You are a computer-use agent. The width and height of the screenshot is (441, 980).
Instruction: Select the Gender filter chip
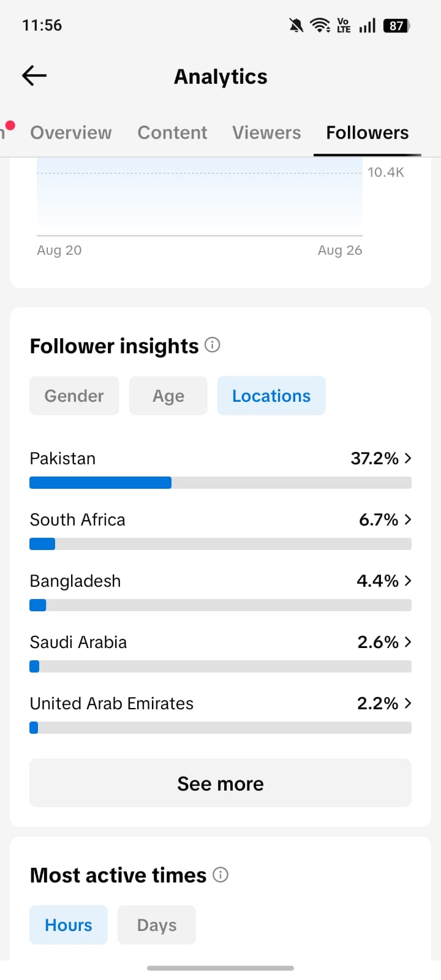[74, 396]
